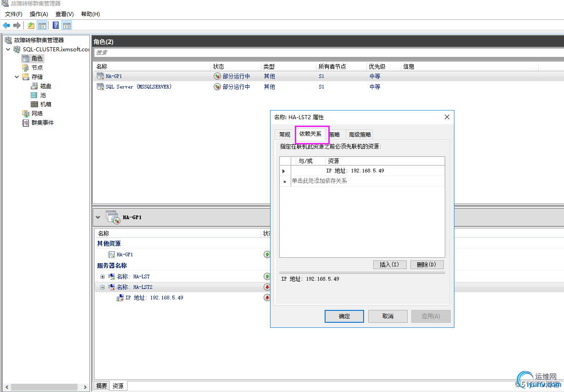Click the 与/或 column header in the dialog
564x392 pixels.
click(308, 161)
